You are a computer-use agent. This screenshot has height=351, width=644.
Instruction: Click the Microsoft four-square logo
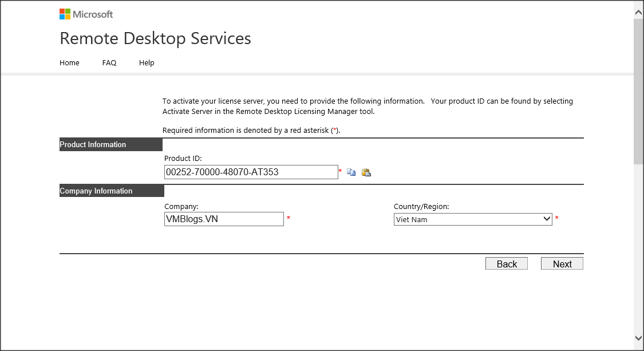(x=65, y=14)
